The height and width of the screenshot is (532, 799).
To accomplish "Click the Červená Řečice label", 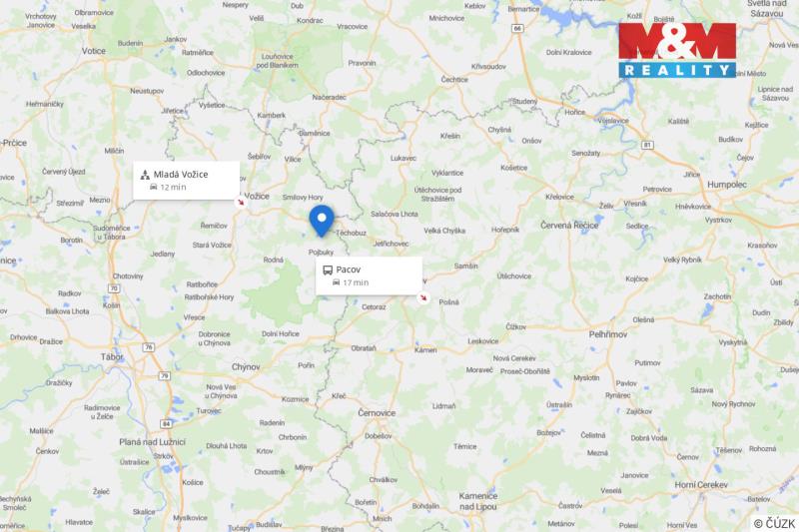I will point(569,225).
